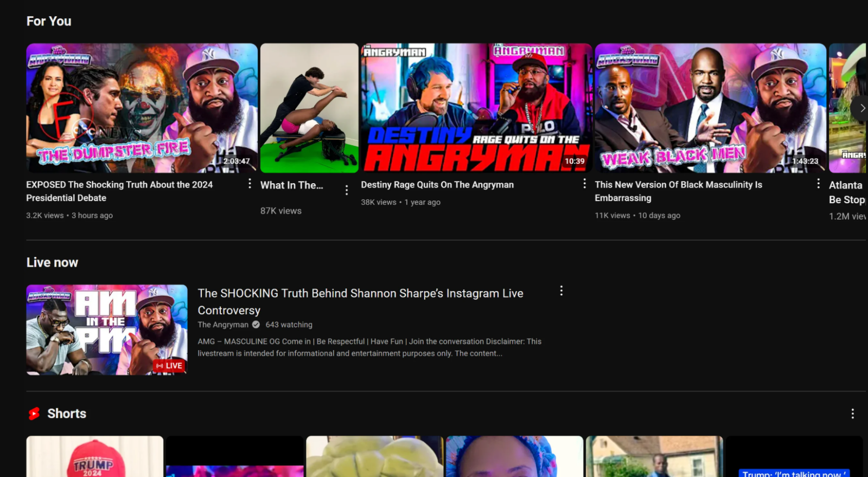The width and height of the screenshot is (868, 477).
Task: Open AM in the PM live thumbnail
Action: (x=107, y=330)
